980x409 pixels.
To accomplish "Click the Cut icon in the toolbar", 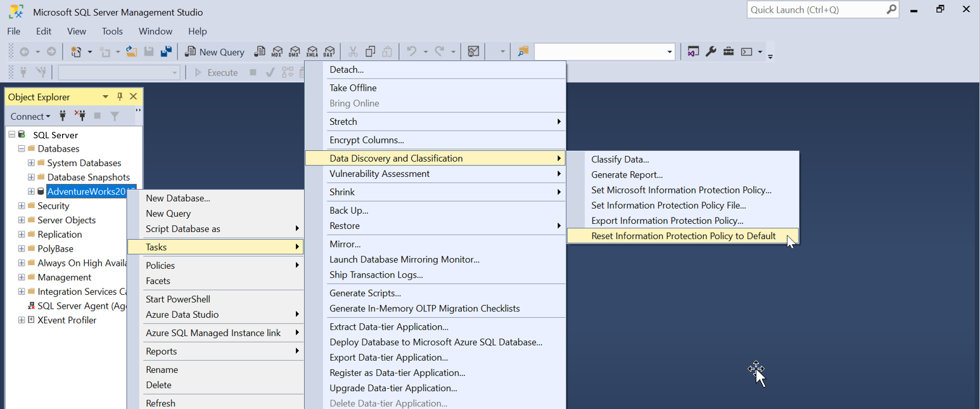I will (x=353, y=51).
